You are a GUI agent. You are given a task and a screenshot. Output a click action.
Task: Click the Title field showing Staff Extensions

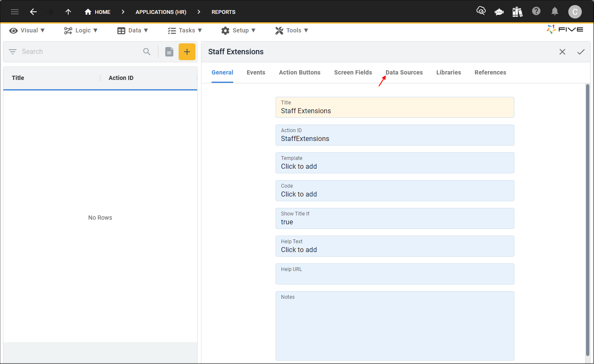395,107
